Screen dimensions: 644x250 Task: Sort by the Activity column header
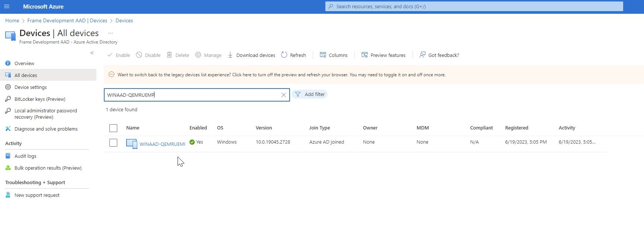(x=567, y=128)
